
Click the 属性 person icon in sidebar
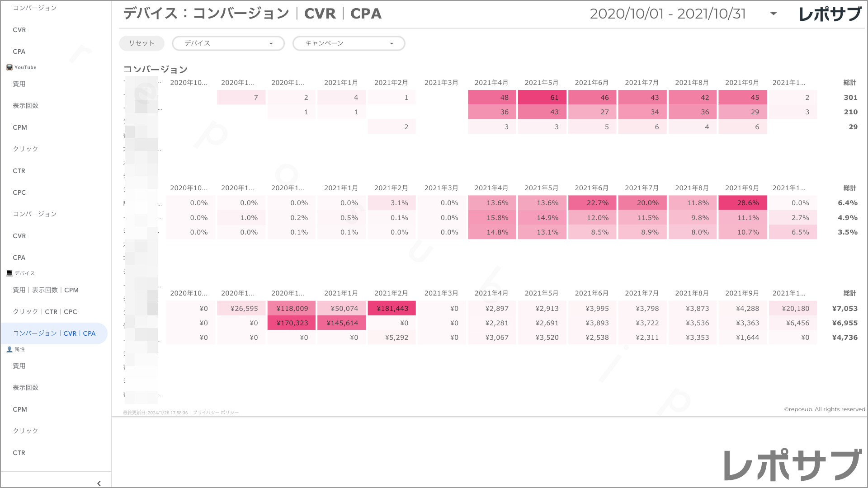click(x=9, y=349)
